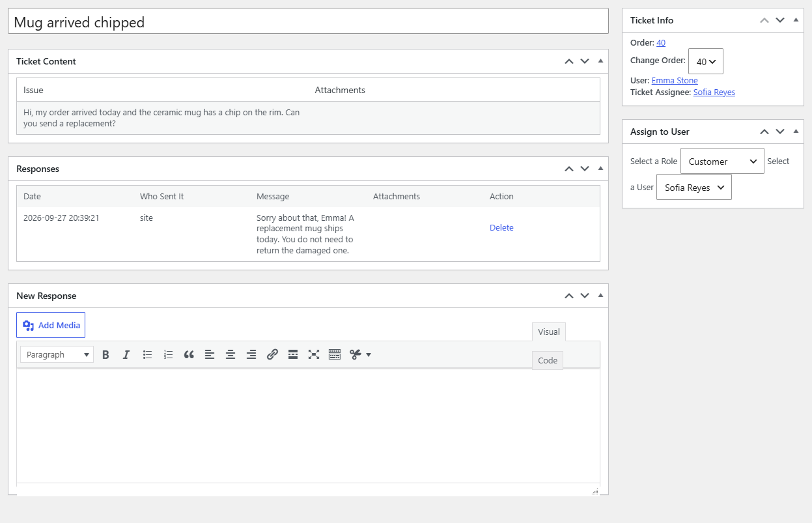Screen dimensions: 812x523
Task: Collapse the Ticket Content panel
Action: pyautogui.click(x=600, y=61)
